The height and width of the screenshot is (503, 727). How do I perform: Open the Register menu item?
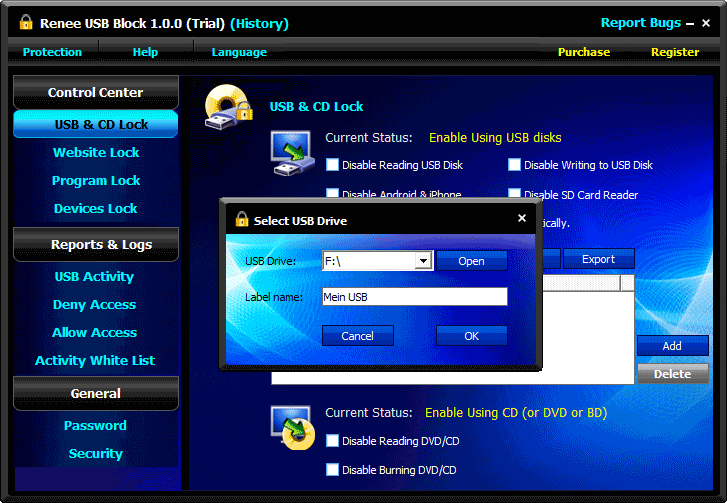(x=675, y=52)
